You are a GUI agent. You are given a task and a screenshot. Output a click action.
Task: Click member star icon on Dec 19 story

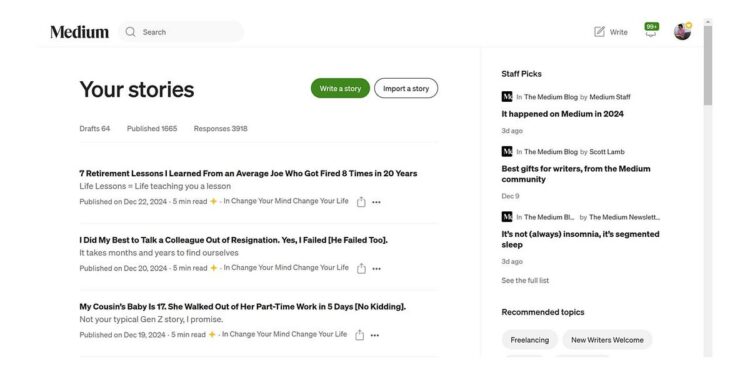212,334
